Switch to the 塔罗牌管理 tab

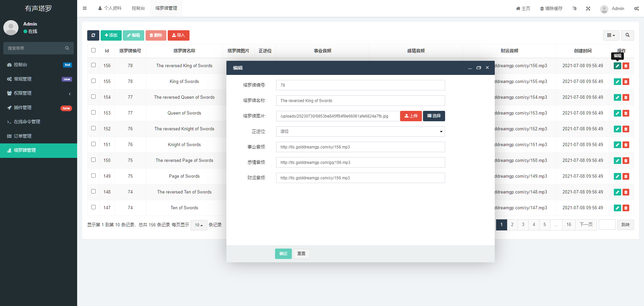coord(166,8)
